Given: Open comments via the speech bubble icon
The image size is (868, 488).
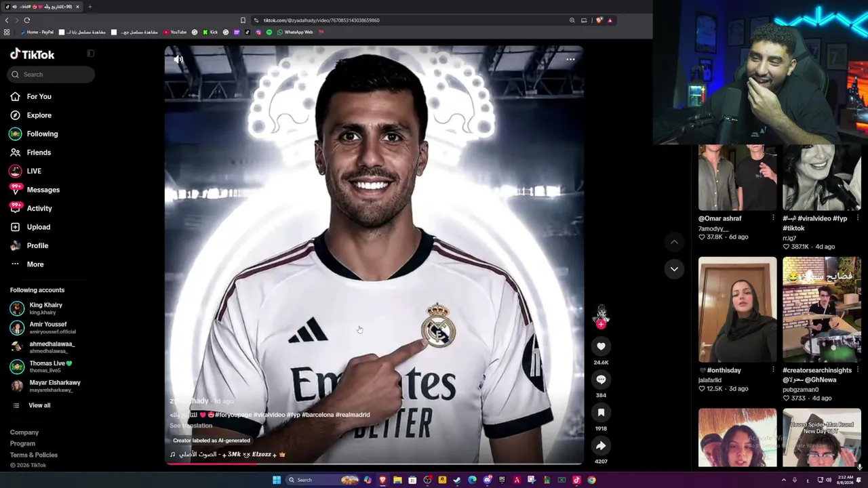Looking at the screenshot, I should coord(601,380).
